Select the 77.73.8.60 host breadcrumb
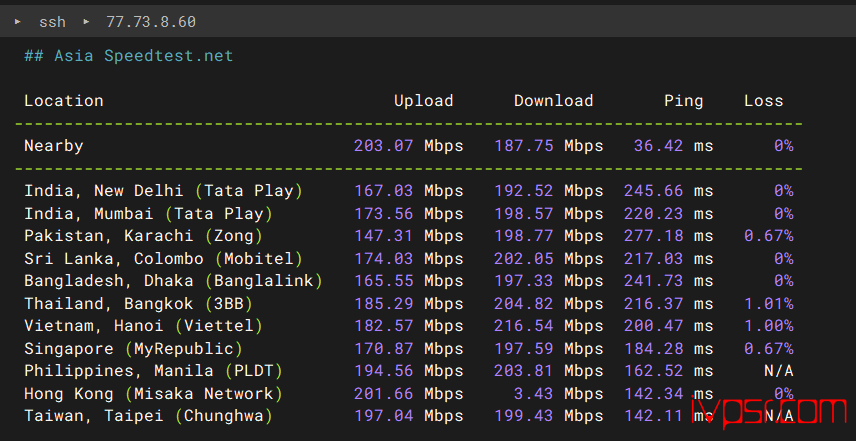Image resolution: width=856 pixels, height=441 pixels. point(151,22)
